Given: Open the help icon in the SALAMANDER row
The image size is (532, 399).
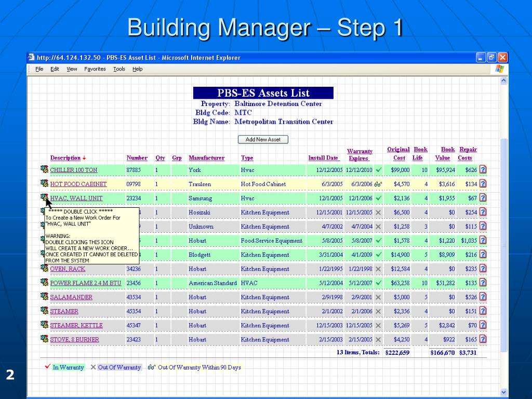Looking at the screenshot, I should pos(483,297).
